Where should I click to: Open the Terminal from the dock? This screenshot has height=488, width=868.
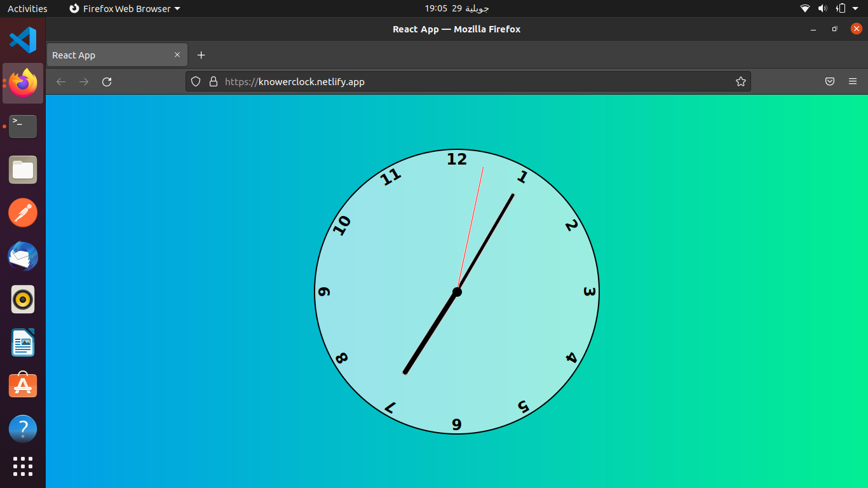click(23, 126)
